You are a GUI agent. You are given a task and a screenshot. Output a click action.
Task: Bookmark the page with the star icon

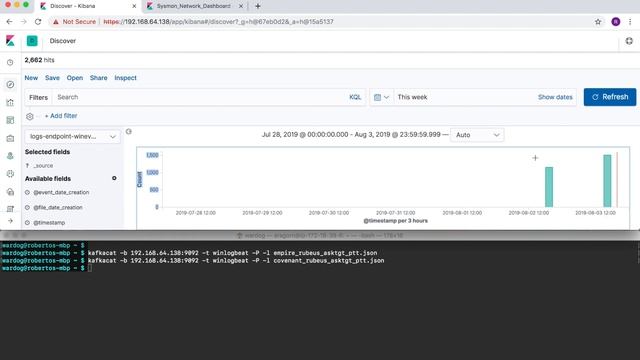[x=598, y=22]
